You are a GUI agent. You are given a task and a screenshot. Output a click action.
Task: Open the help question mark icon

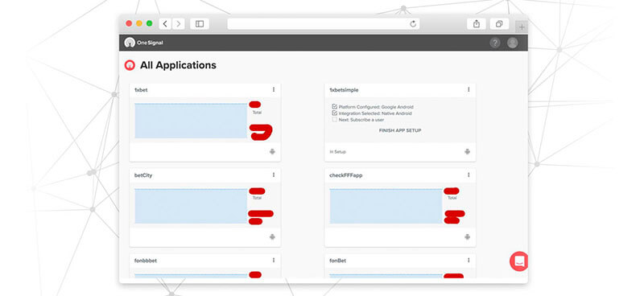(x=495, y=43)
